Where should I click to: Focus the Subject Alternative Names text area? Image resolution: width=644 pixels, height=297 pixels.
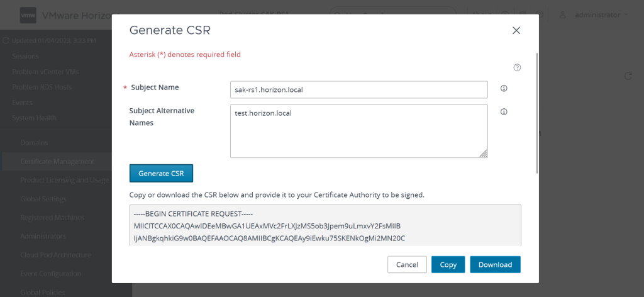358,131
